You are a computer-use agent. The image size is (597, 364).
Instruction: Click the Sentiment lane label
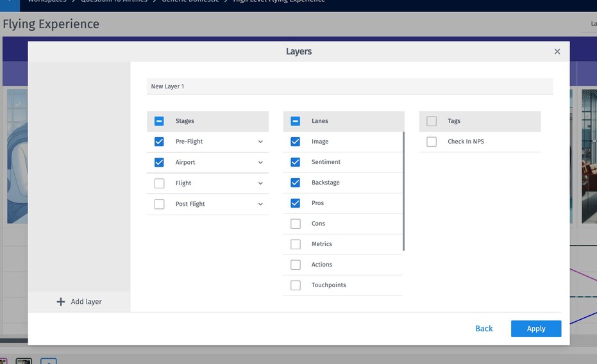pos(326,162)
